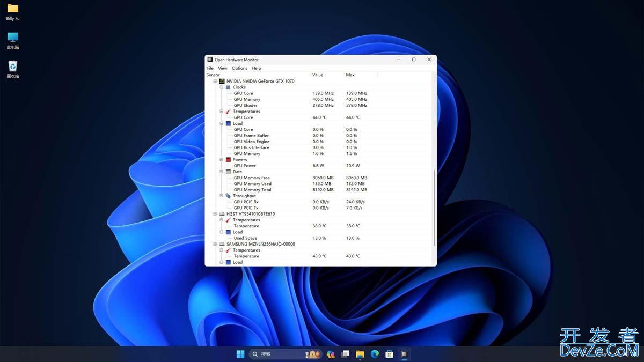Collapse the HGST Temperatures group
Image resolution: width=644 pixels, height=362 pixels.
pos(221,220)
